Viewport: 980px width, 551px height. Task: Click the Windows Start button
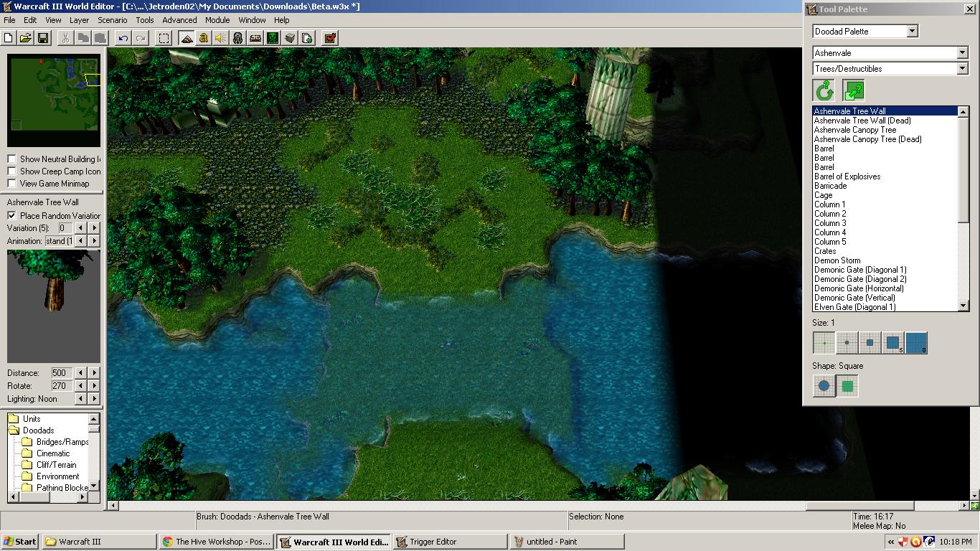[20, 542]
